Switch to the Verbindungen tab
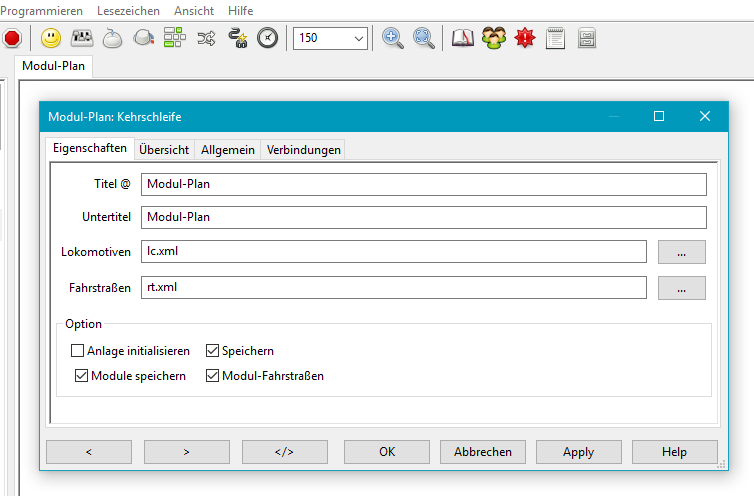Image resolution: width=754 pixels, height=496 pixels. pos(304,150)
